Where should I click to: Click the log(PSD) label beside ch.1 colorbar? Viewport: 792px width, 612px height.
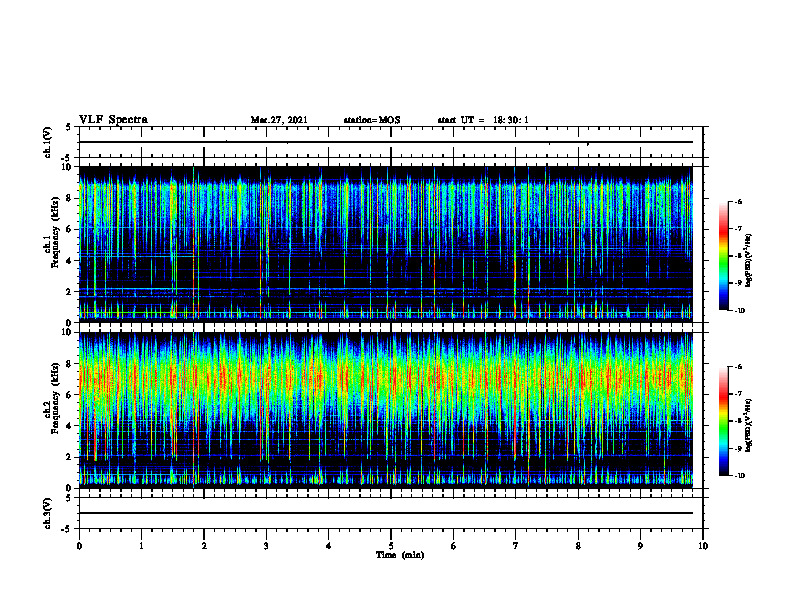749,261
